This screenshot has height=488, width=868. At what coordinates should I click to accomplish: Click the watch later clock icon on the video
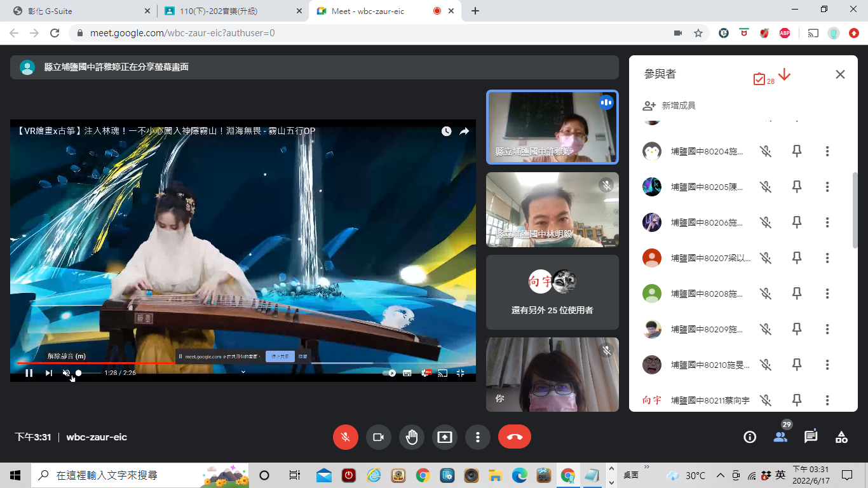(x=446, y=131)
